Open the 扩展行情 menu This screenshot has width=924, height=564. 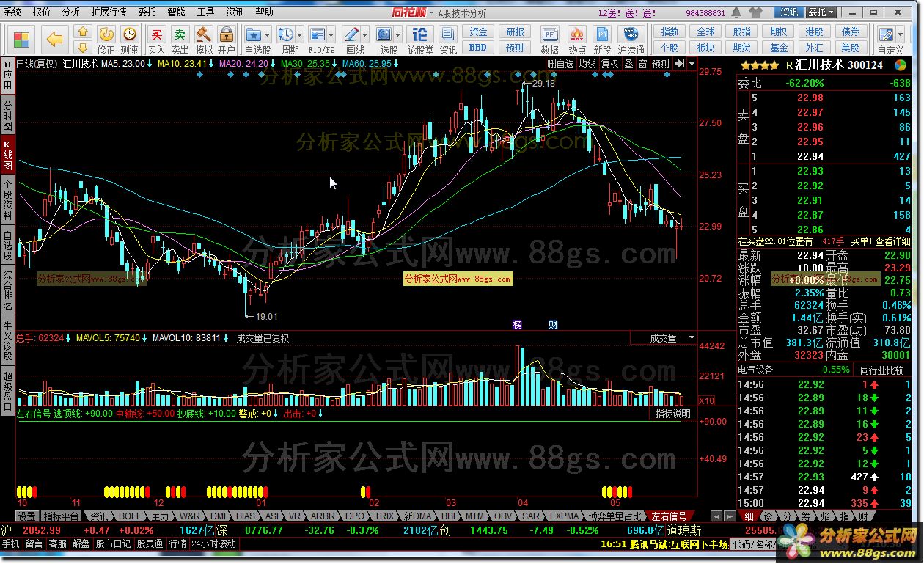click(x=109, y=12)
